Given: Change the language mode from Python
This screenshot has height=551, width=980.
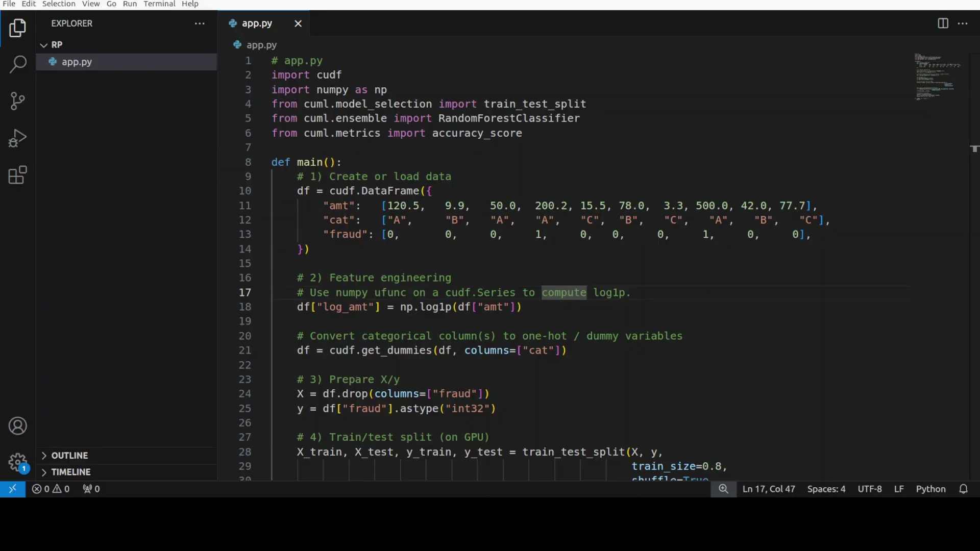Looking at the screenshot, I should (x=931, y=489).
